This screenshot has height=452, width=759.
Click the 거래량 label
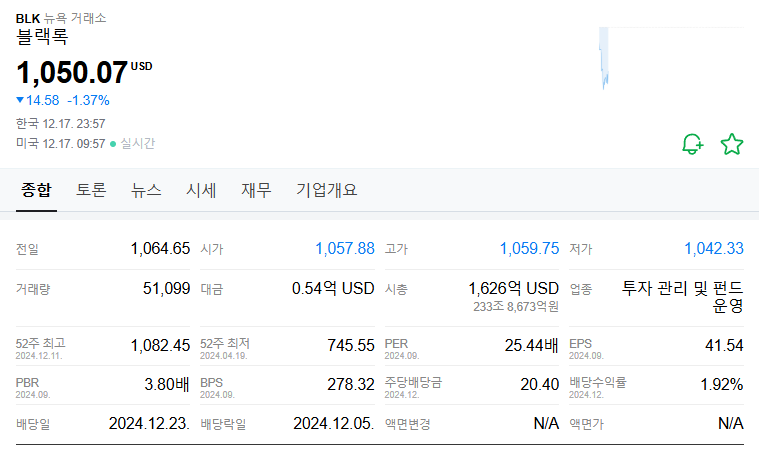(x=33, y=289)
